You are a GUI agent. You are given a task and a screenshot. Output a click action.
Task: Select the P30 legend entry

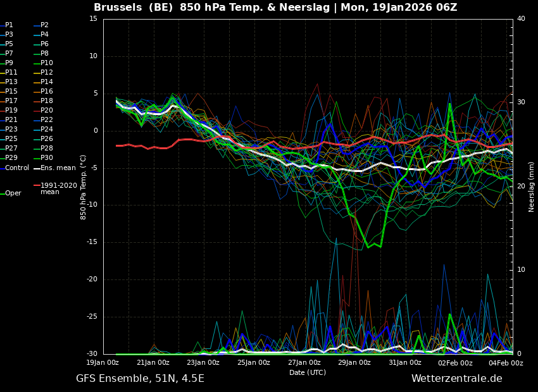click(47, 158)
